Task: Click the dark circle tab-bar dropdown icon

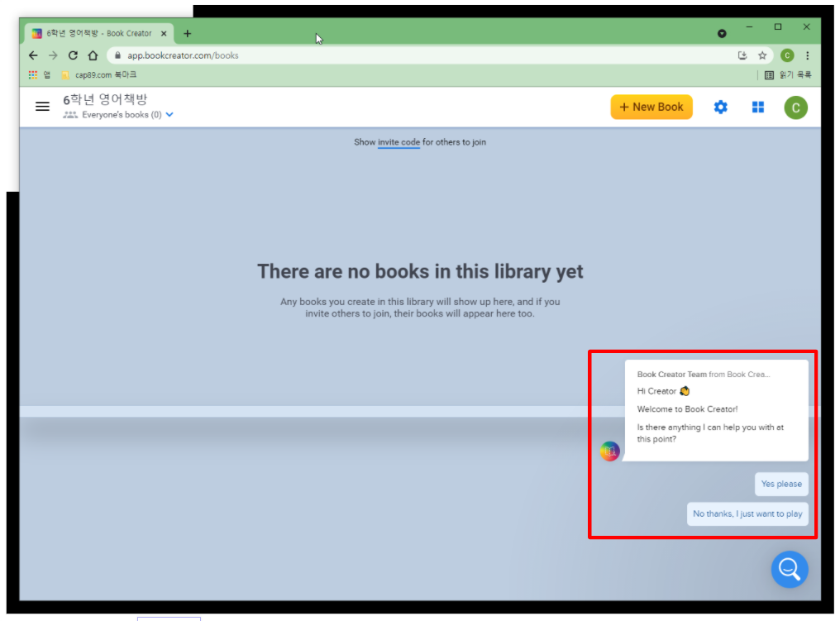Action: click(x=722, y=34)
